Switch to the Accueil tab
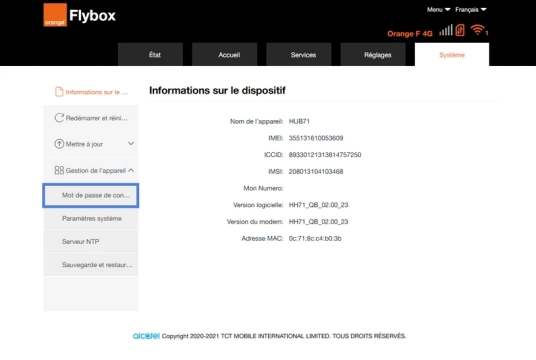This screenshot has width=536, height=360. coord(225,54)
